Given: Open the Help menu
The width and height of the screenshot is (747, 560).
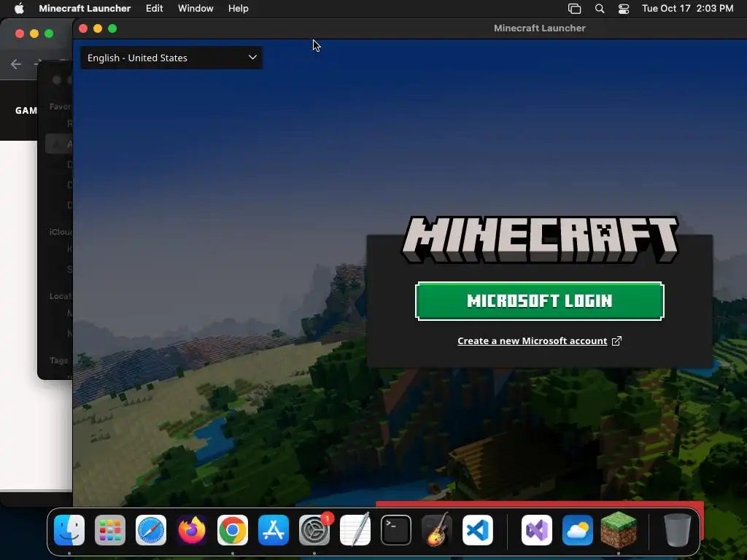Looking at the screenshot, I should click(239, 8).
